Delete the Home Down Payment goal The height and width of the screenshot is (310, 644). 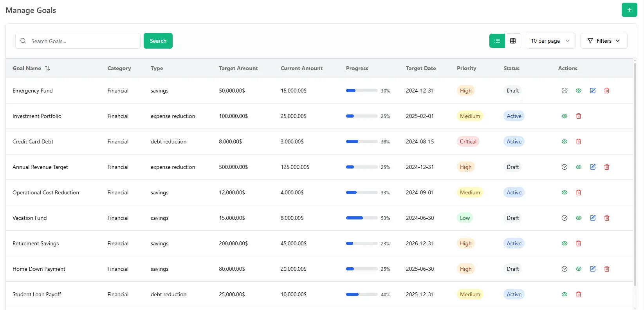pos(607,269)
